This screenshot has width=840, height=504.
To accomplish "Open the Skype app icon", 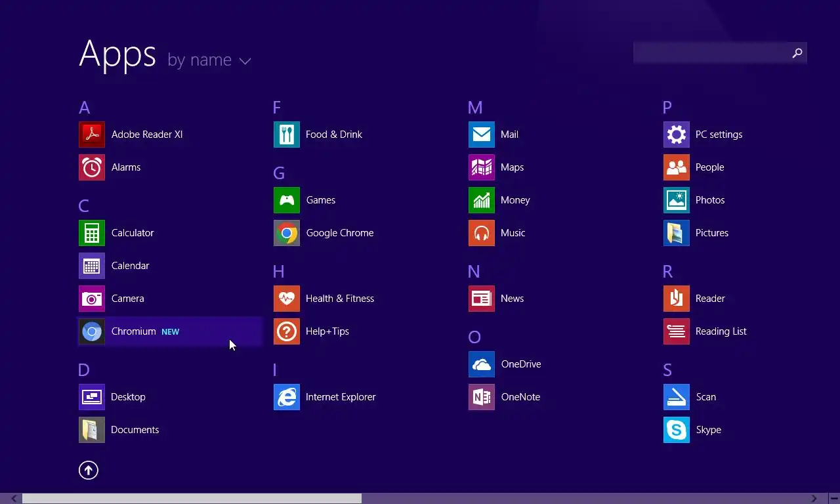I will pos(677,430).
